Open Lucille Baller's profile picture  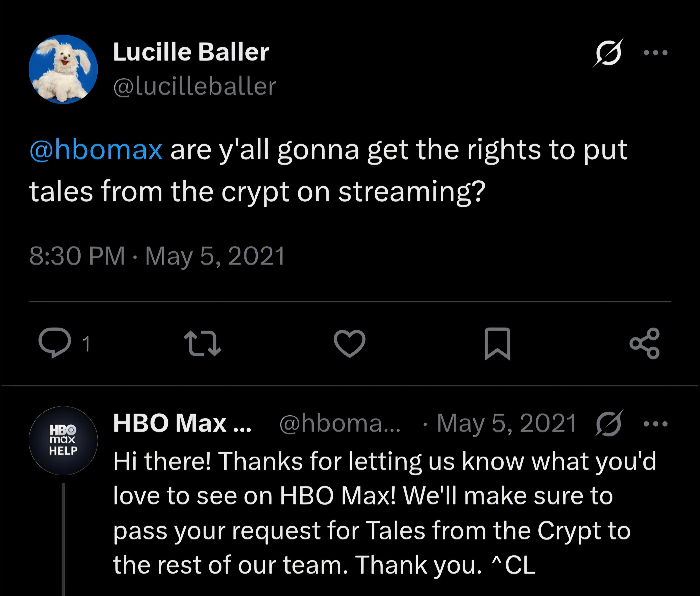pos(63,69)
